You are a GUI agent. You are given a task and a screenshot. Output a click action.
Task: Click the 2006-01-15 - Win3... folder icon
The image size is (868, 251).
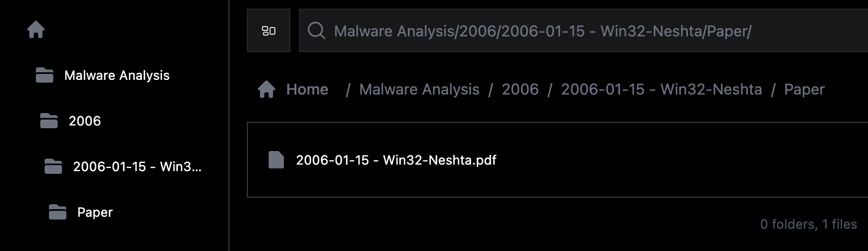click(53, 166)
